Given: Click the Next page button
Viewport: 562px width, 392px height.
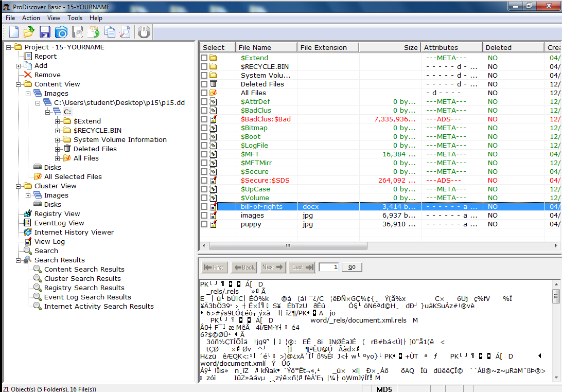Looking at the screenshot, I should [x=273, y=267].
